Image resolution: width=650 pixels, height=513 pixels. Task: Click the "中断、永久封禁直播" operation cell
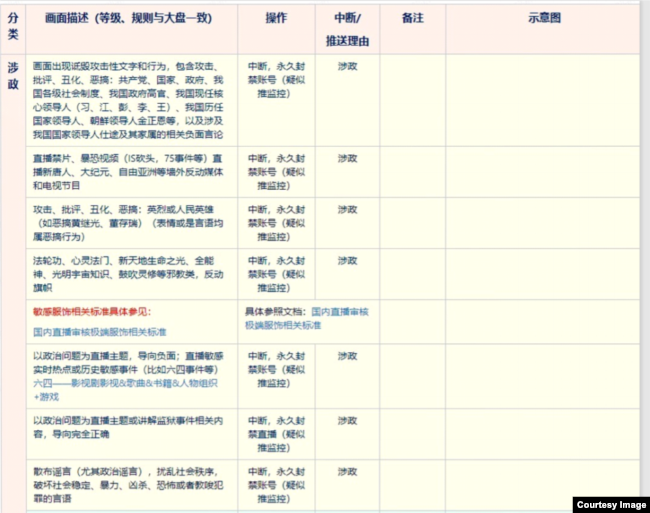click(x=279, y=428)
